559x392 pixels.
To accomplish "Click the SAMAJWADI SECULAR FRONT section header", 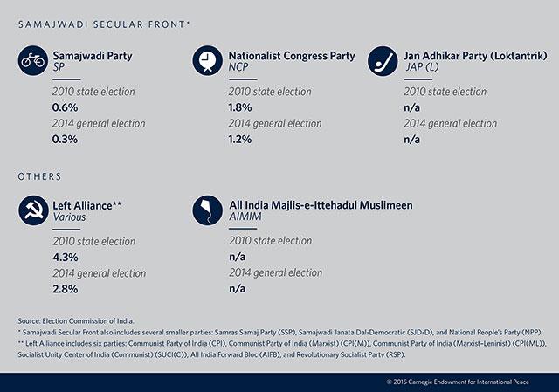I will [x=104, y=24].
